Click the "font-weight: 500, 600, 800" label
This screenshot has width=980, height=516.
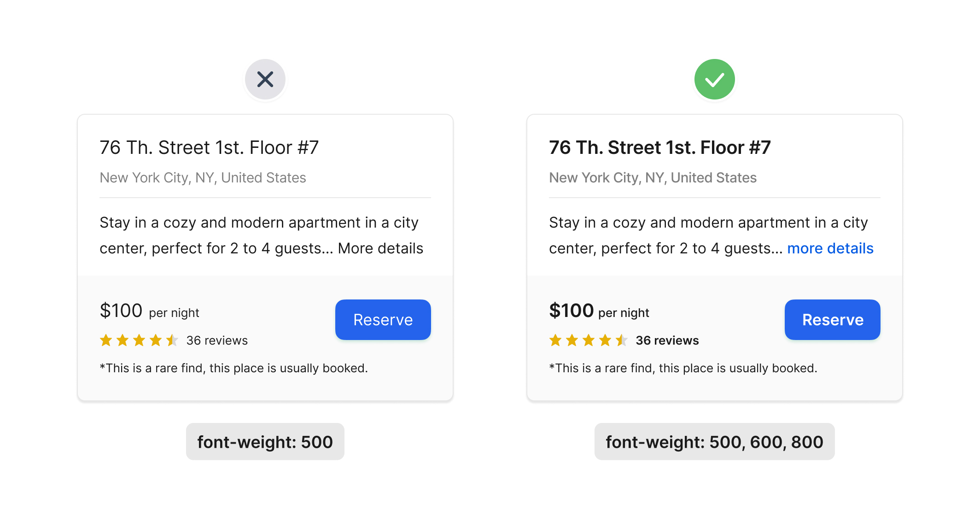click(714, 442)
